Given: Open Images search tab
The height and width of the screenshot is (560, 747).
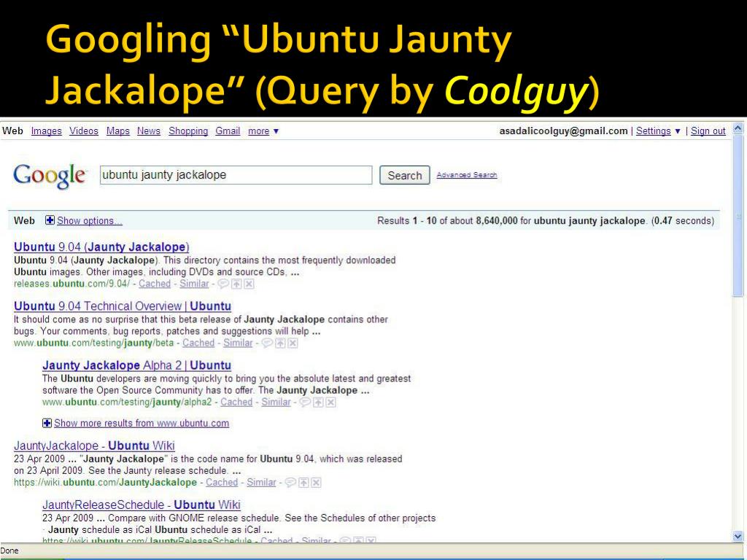Looking at the screenshot, I should click(x=46, y=131).
